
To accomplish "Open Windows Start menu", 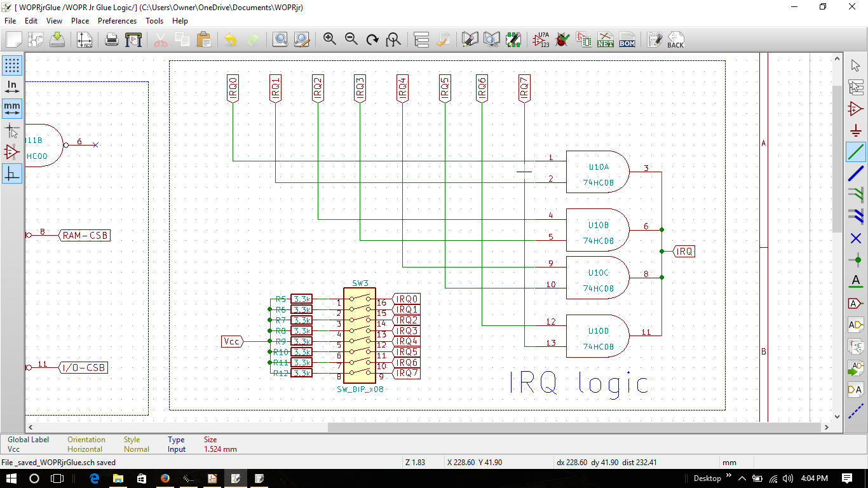I will coord(12,478).
